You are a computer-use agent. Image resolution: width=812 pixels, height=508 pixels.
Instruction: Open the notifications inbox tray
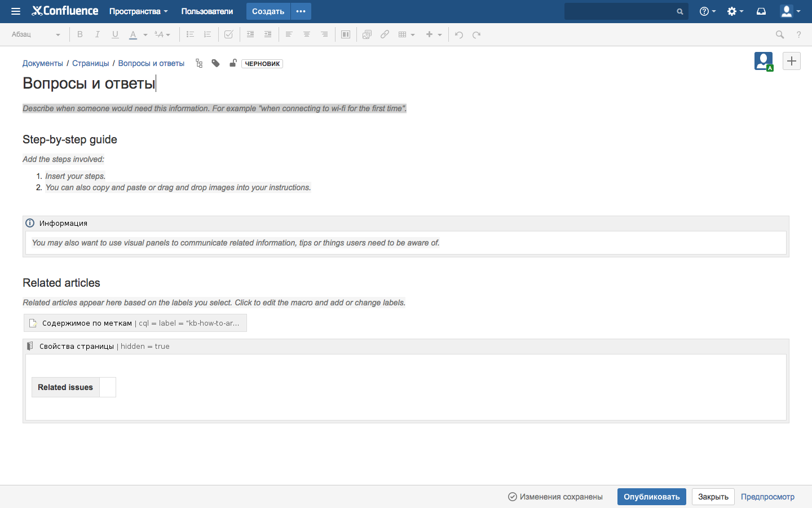point(761,11)
